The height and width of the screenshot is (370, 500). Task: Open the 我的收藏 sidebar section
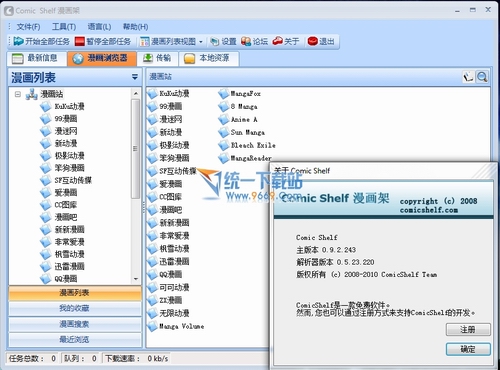click(x=75, y=308)
